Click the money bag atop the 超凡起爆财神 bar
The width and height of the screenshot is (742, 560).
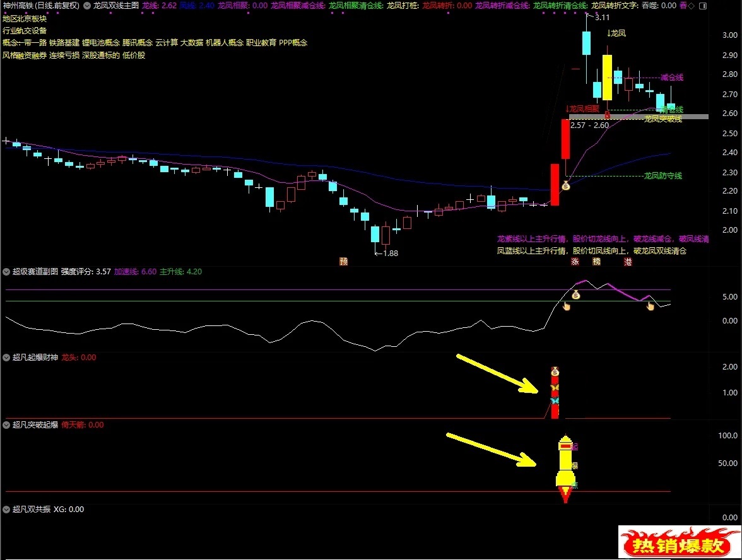click(555, 371)
